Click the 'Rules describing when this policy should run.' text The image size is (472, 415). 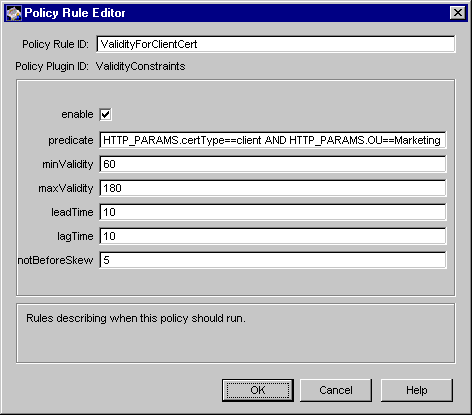tap(136, 318)
